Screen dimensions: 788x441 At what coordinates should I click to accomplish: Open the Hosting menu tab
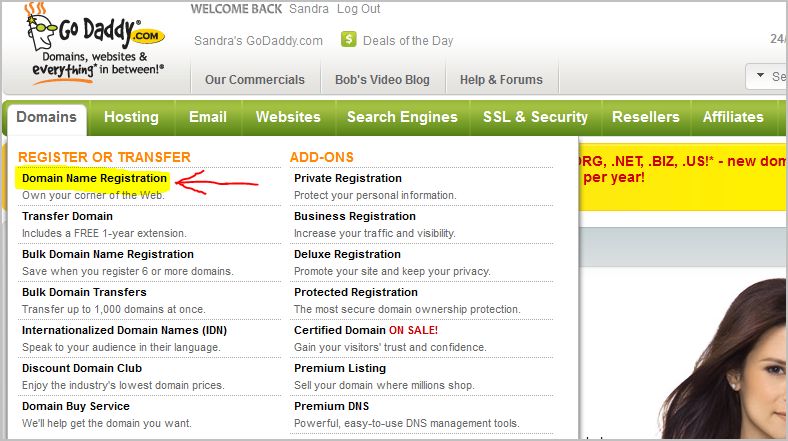[131, 117]
